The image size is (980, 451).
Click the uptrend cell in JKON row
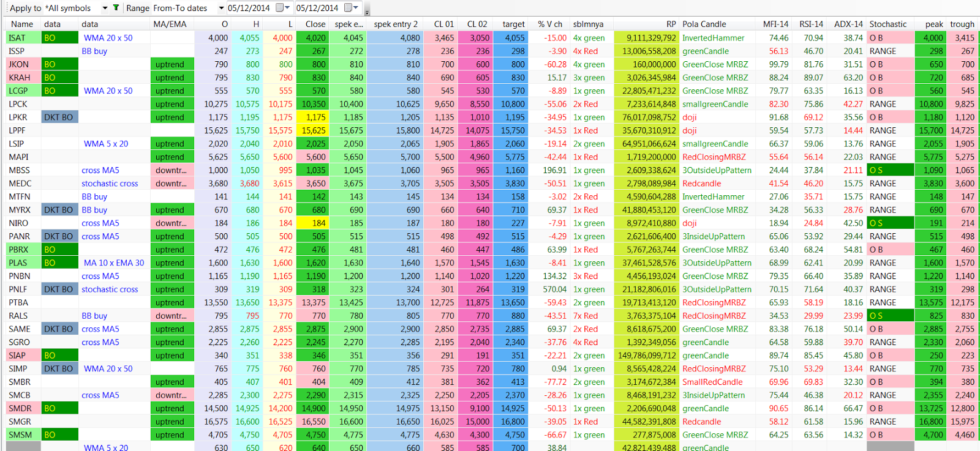172,64
